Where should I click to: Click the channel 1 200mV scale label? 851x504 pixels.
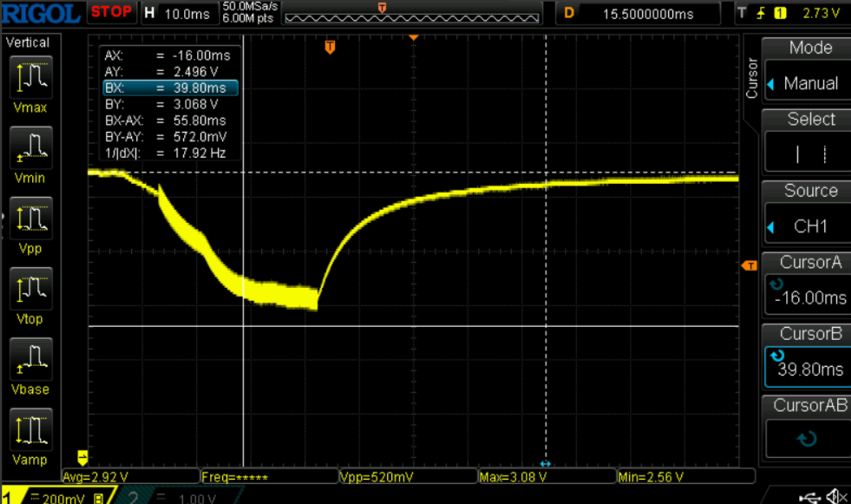(63, 499)
